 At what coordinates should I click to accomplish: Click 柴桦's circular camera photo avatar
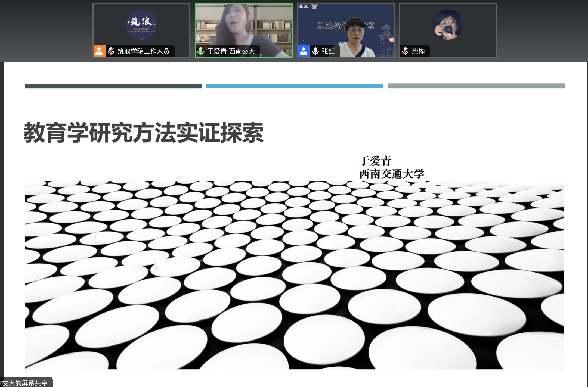click(x=448, y=24)
